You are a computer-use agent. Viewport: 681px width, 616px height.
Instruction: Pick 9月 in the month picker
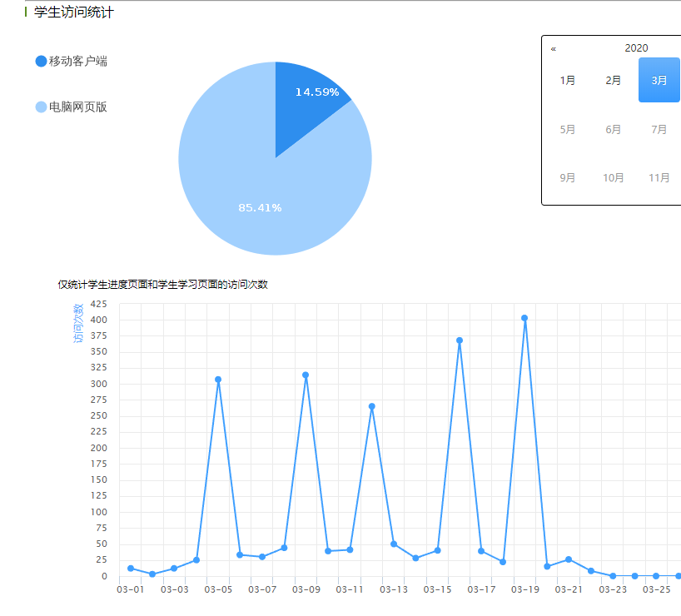coord(568,177)
